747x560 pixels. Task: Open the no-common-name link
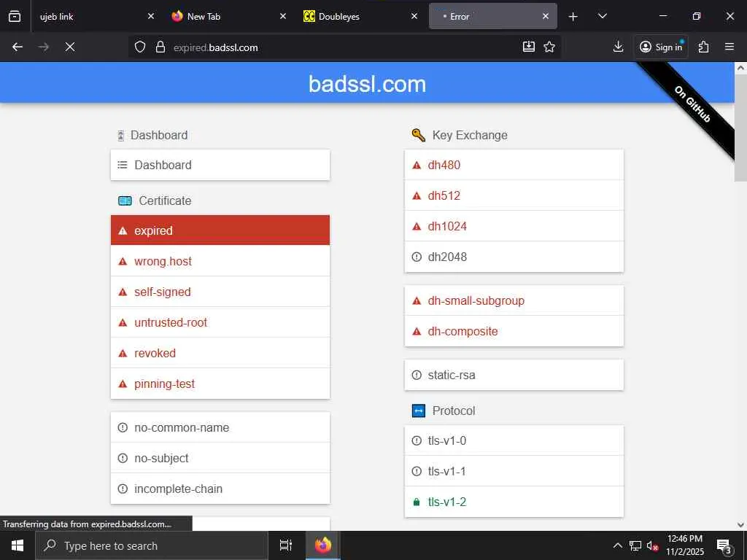220,427
